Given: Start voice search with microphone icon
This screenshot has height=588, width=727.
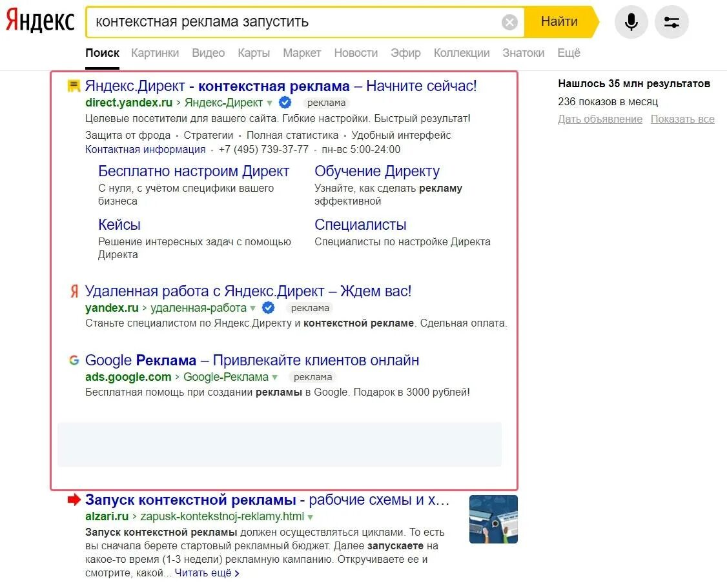Looking at the screenshot, I should (631, 22).
